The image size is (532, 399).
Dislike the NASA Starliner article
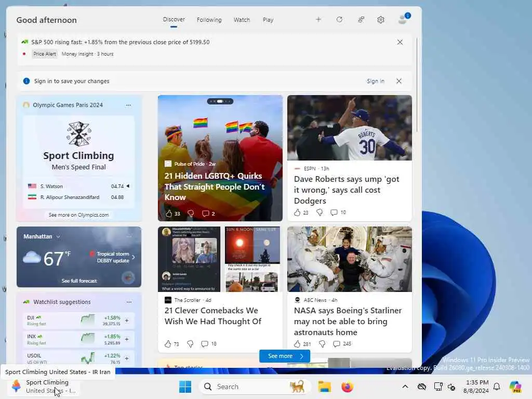[322, 344]
